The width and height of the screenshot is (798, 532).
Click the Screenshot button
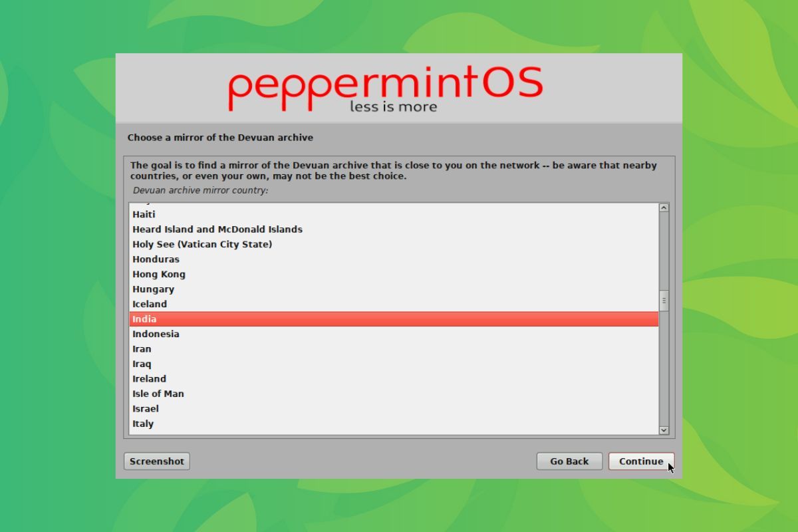[x=156, y=461]
